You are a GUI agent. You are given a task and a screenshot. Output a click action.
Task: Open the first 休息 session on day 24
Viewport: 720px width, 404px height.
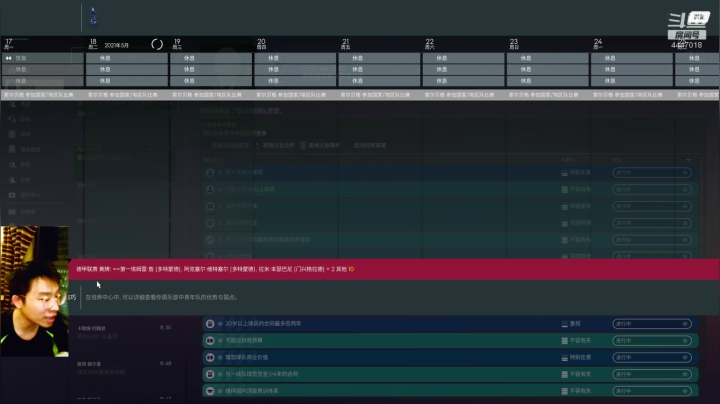click(x=631, y=58)
